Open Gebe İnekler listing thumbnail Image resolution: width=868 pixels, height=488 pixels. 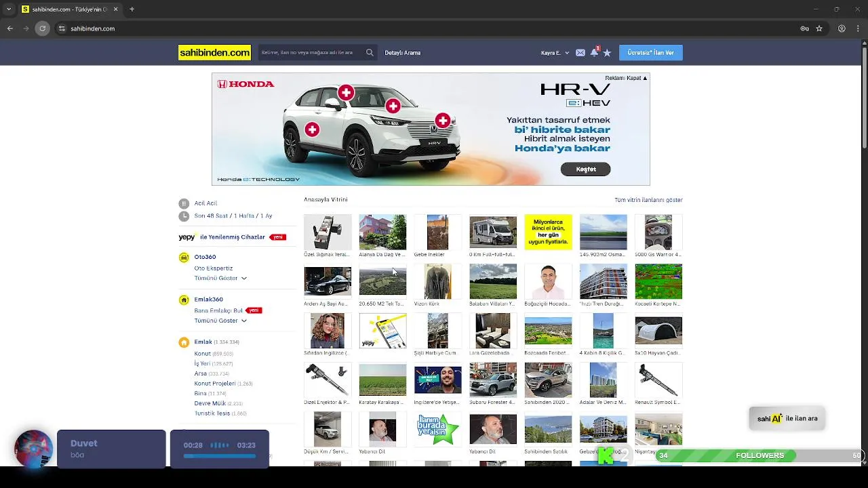point(437,232)
